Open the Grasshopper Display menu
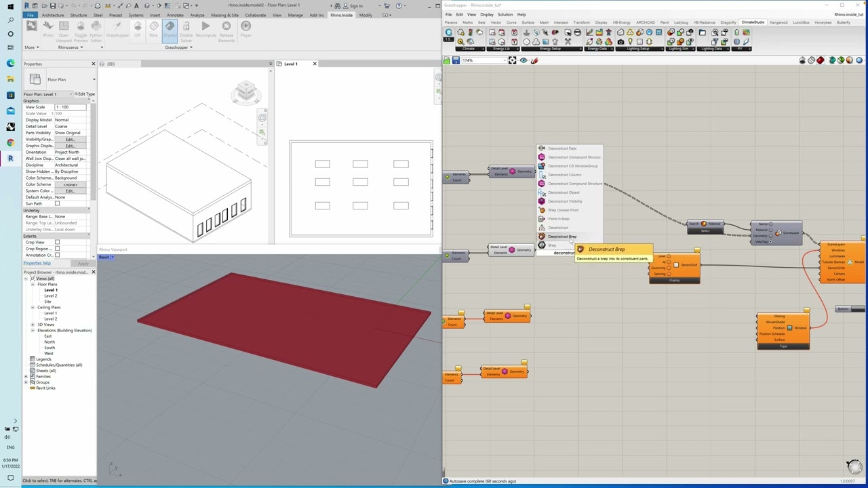 coord(487,14)
